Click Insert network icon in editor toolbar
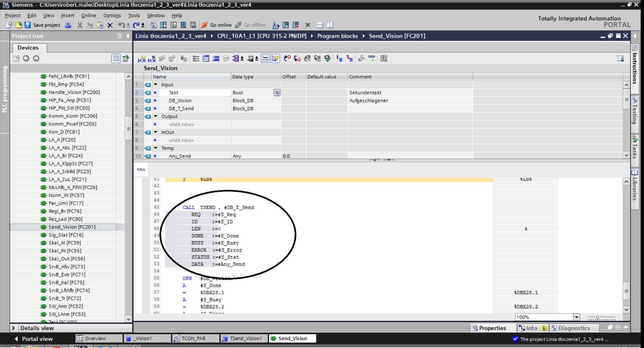 click(x=141, y=59)
